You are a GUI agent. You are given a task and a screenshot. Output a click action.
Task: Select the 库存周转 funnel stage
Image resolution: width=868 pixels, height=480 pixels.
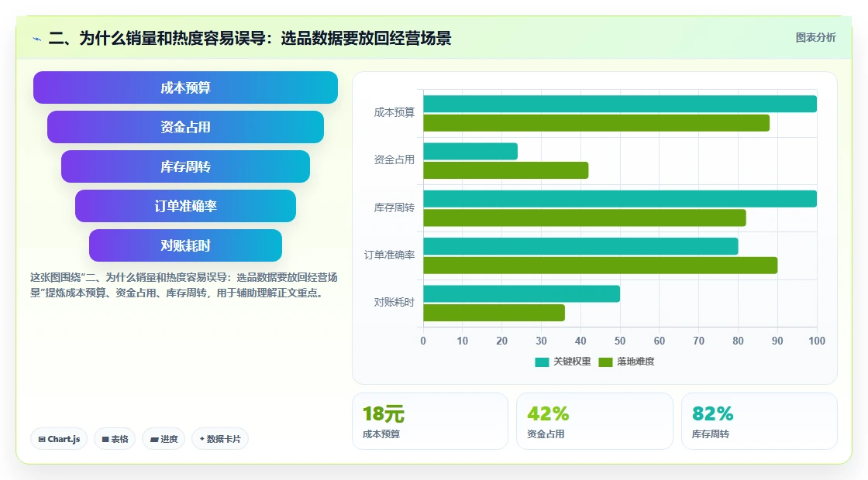click(185, 166)
